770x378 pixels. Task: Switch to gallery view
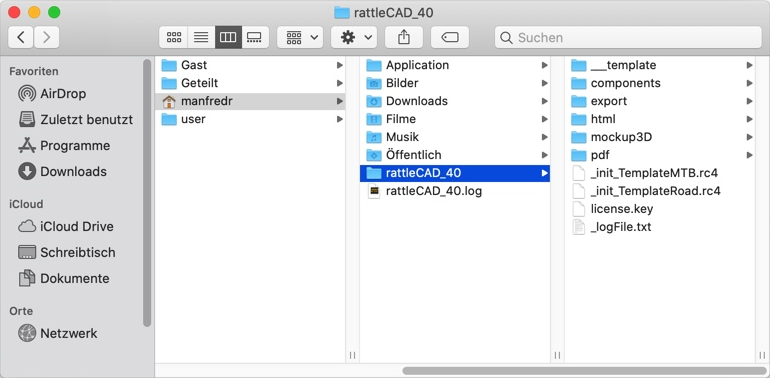click(255, 37)
